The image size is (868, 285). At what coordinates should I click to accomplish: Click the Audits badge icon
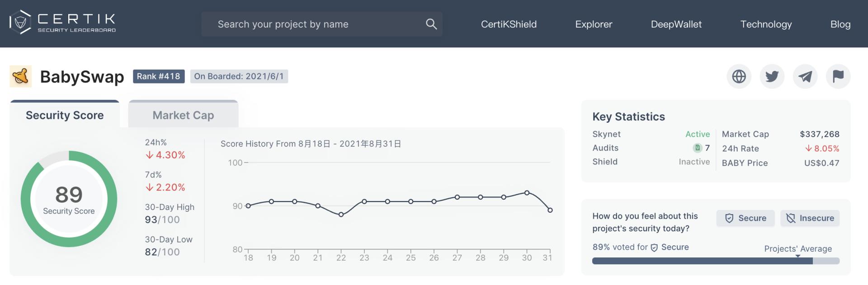coord(698,148)
